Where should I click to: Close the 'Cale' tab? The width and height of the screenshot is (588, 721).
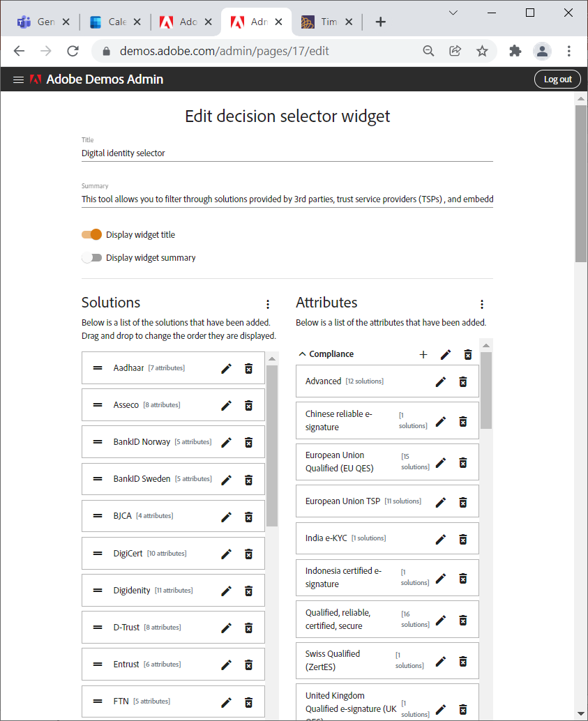click(137, 22)
